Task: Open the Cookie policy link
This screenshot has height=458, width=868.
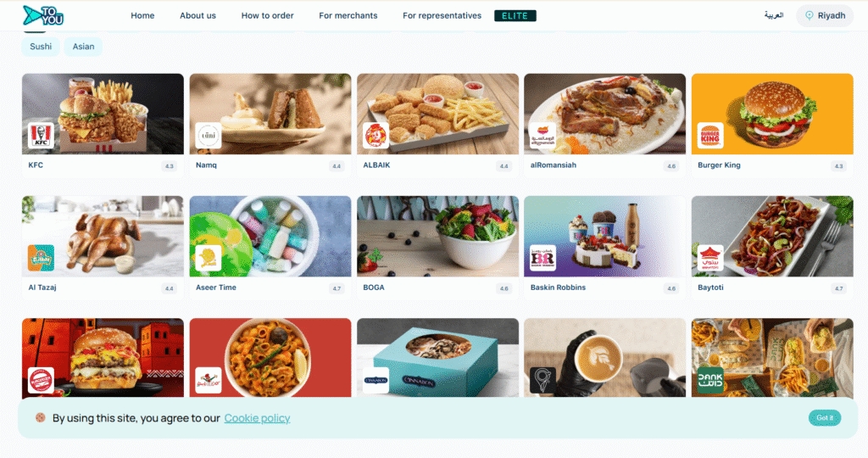Action: [257, 418]
